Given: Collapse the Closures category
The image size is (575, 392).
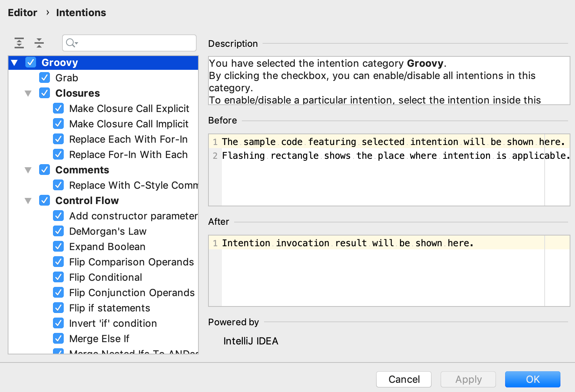Looking at the screenshot, I should (x=28, y=93).
